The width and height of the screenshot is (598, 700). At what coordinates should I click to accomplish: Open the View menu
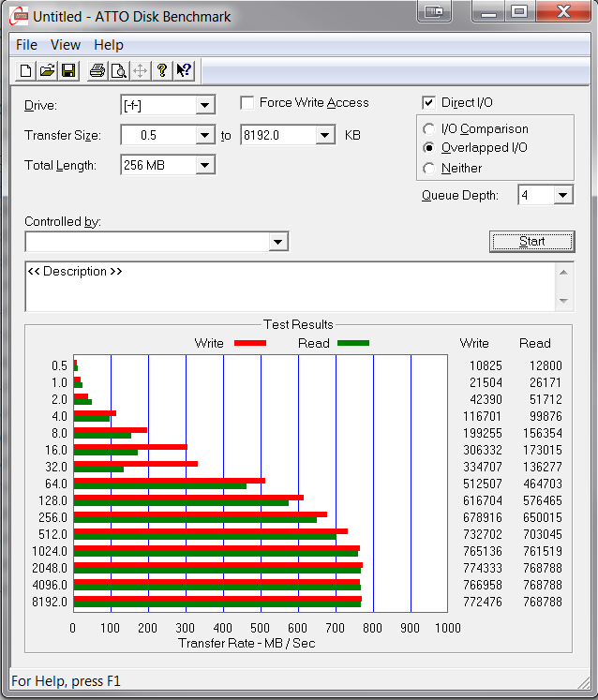[x=66, y=45]
